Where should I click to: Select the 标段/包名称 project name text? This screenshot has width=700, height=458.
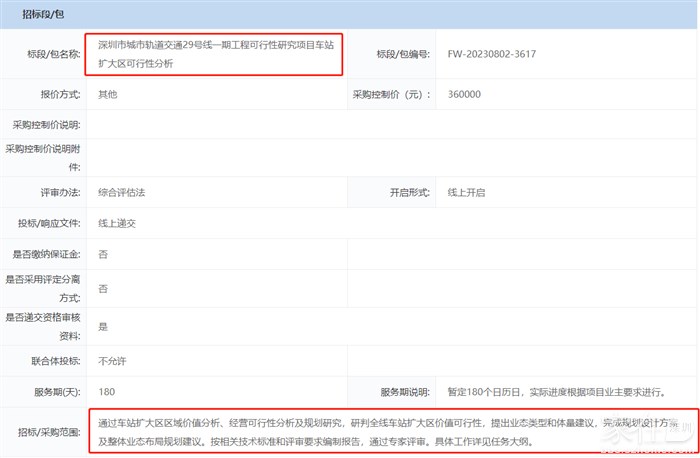[215, 53]
